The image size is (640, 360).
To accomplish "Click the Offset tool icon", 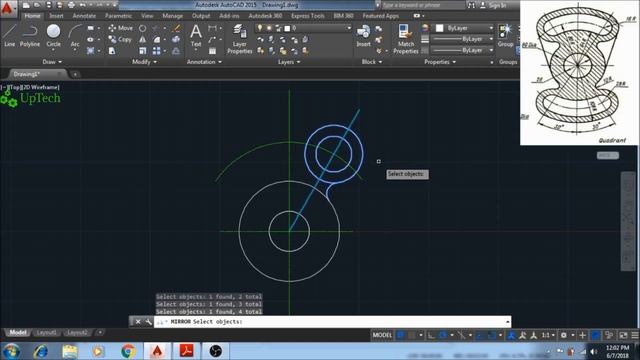I will coord(176,51).
